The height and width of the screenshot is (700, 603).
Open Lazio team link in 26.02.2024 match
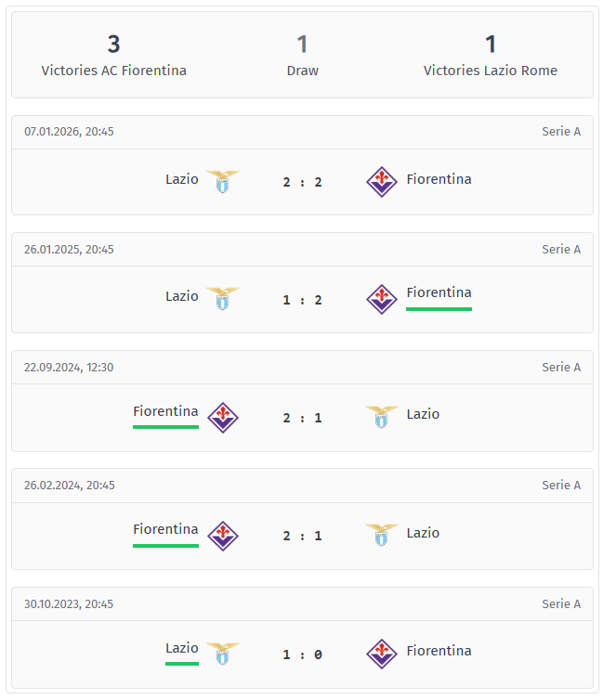pos(423,533)
